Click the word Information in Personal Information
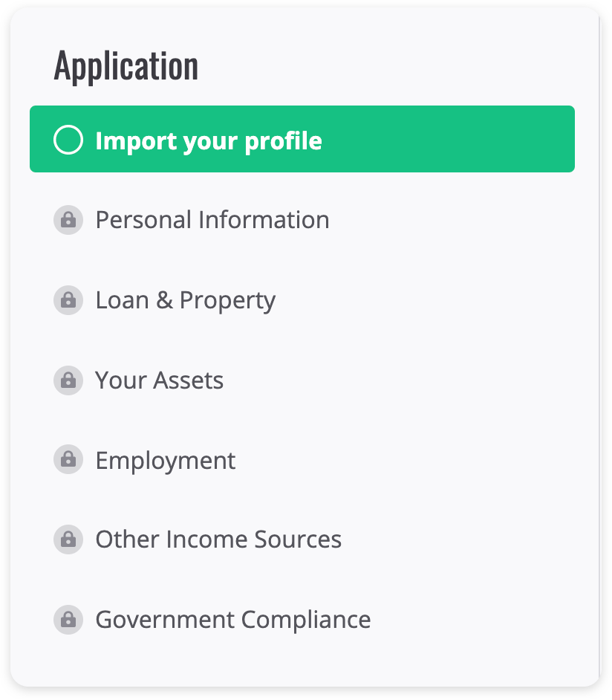Viewport: 612px width, 700px height. pyautogui.click(x=264, y=220)
